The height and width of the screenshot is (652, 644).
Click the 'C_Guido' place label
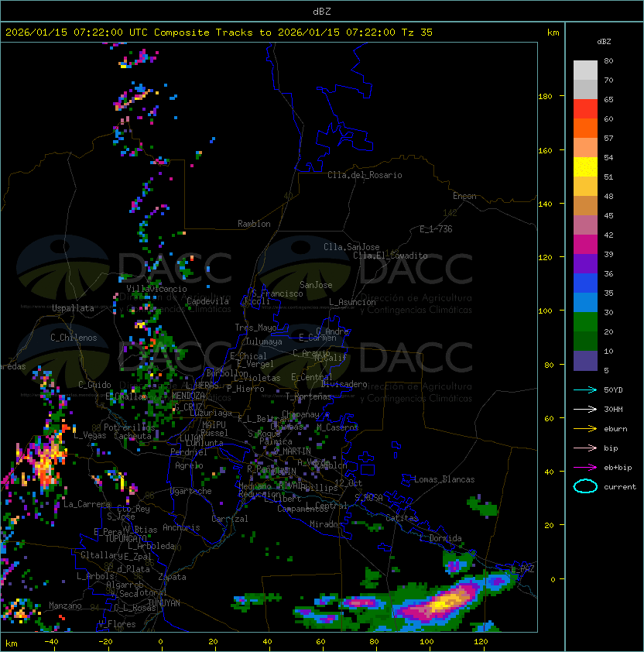pos(94,385)
